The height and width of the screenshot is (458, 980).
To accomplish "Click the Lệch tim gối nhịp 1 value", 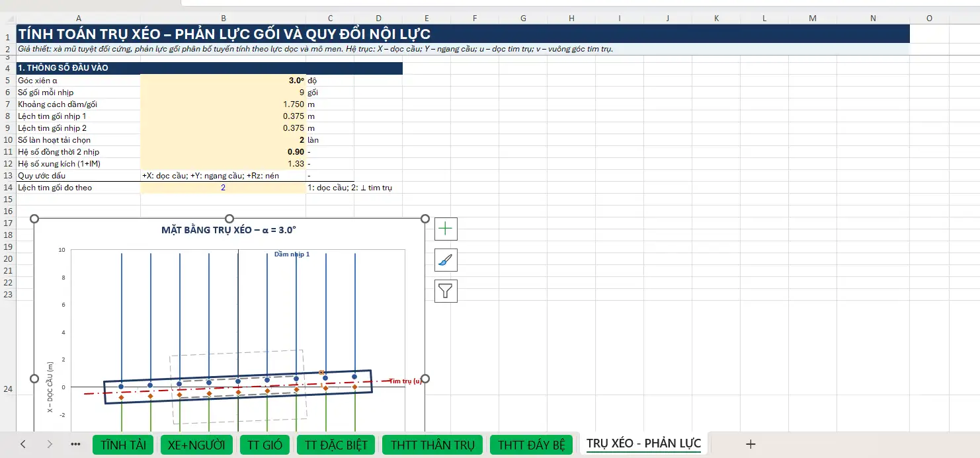I will [223, 116].
